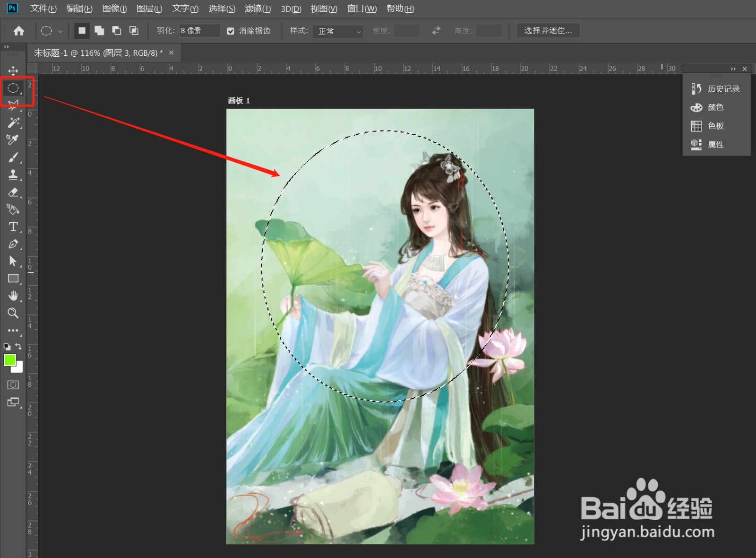Close the collapsed panel dock
The height and width of the screenshot is (558, 756).
pos(745,69)
